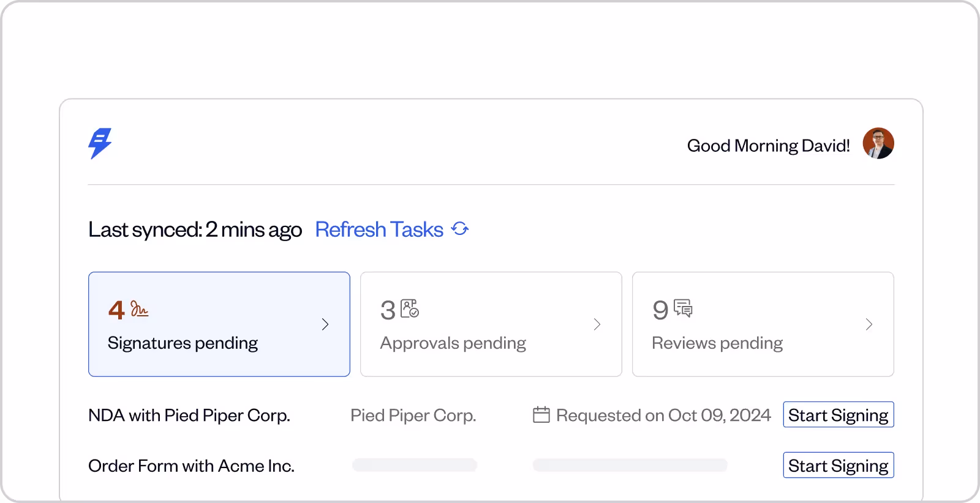Click the approvals person-check icon

410,309
